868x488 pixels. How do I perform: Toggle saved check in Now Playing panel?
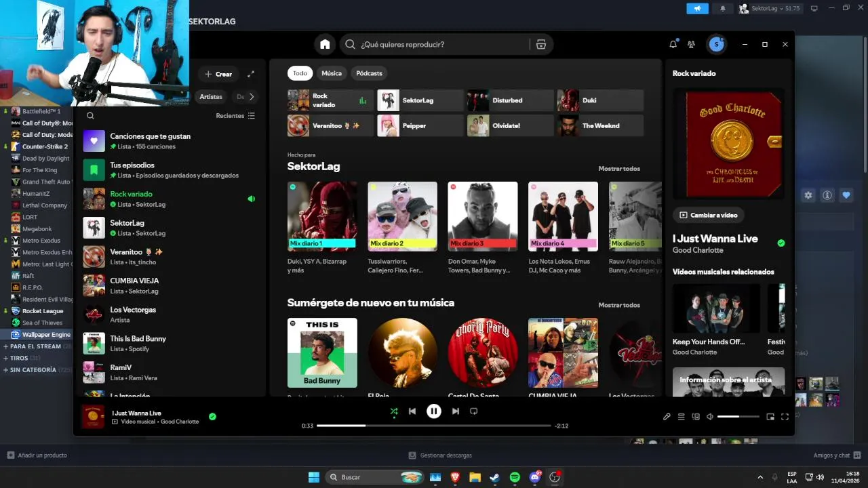[781, 243]
